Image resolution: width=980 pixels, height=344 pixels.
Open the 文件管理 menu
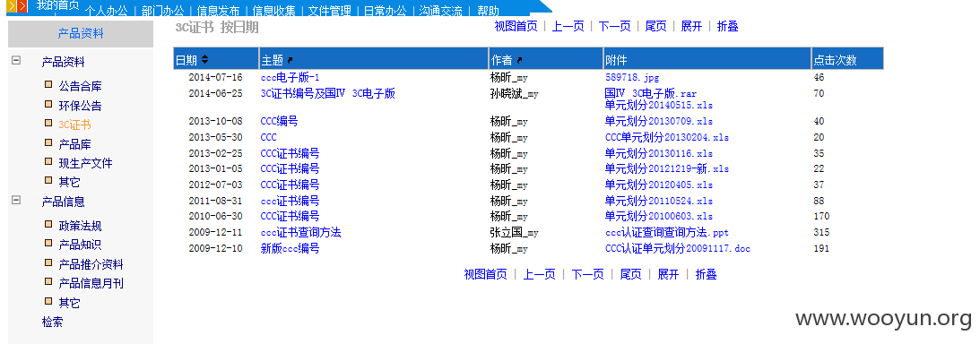[329, 11]
